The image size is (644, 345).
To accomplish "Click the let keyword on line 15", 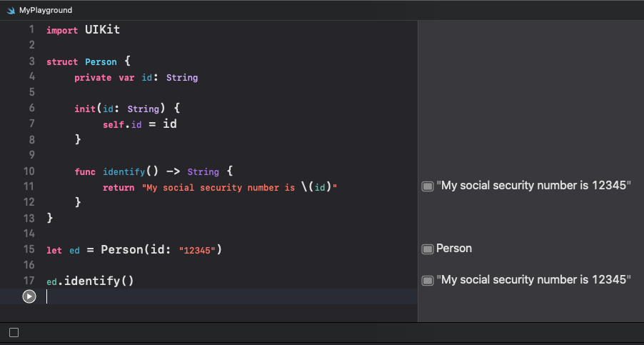I will tap(54, 250).
